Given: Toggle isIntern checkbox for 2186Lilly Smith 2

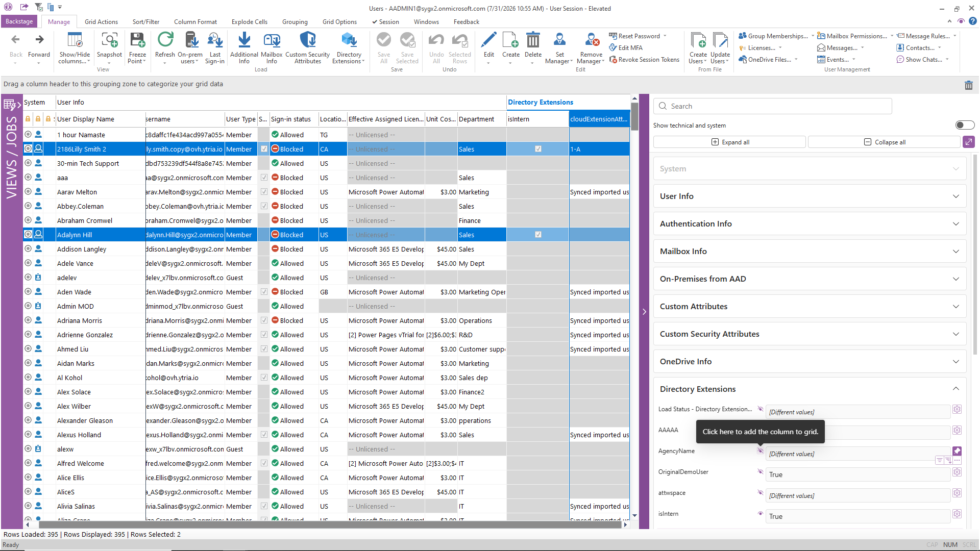Looking at the screenshot, I should tap(538, 149).
